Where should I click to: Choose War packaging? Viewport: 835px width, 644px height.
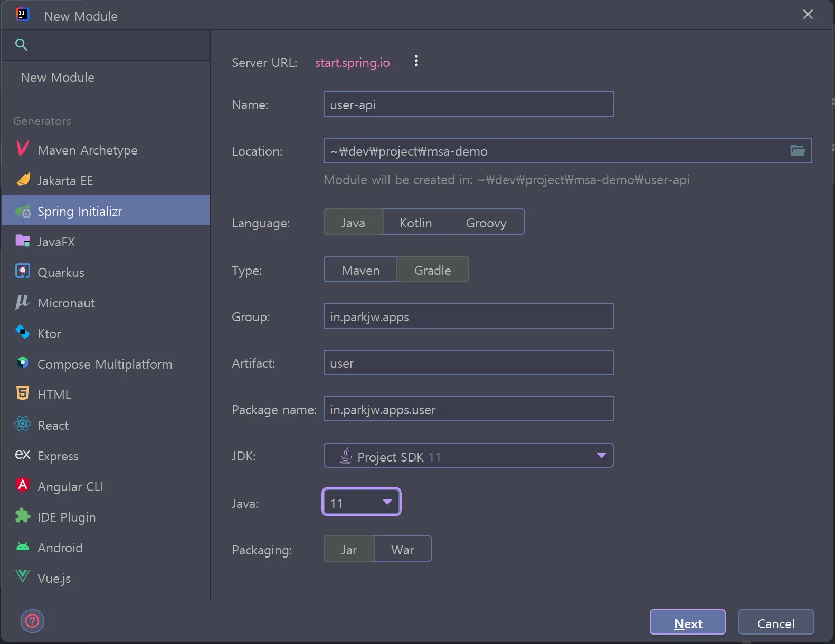point(402,550)
